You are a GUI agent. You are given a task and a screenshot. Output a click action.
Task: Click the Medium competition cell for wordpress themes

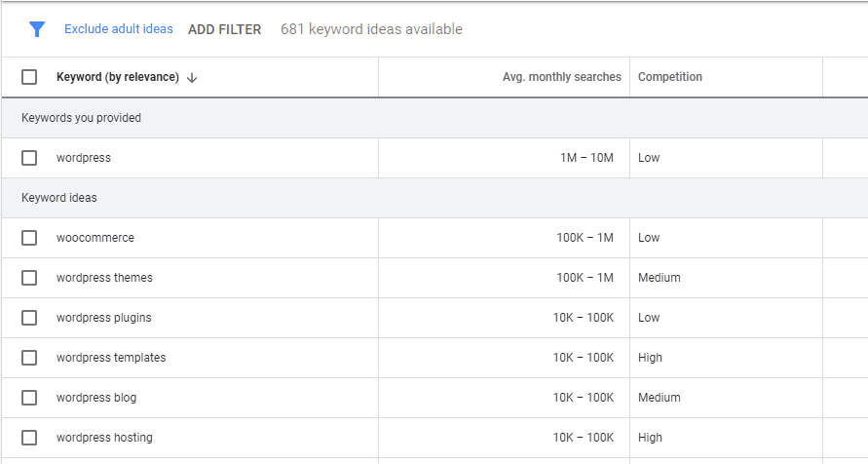(660, 278)
